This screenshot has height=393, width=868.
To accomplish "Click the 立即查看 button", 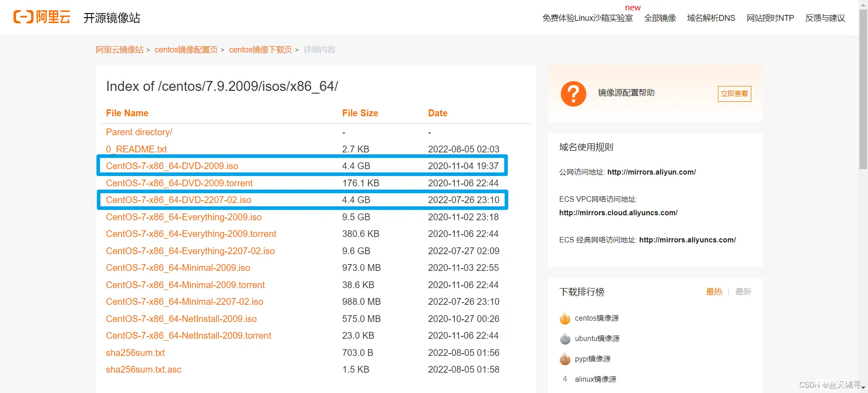I will coord(734,94).
